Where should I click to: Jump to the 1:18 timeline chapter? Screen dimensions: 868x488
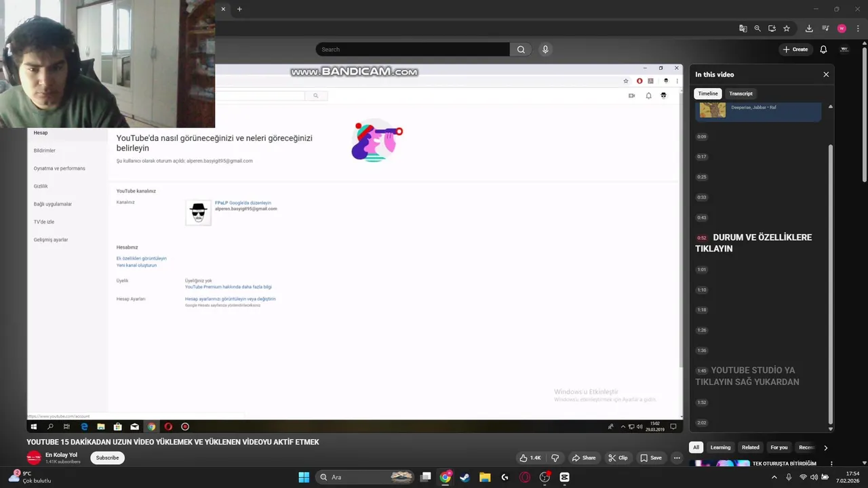[x=702, y=310]
